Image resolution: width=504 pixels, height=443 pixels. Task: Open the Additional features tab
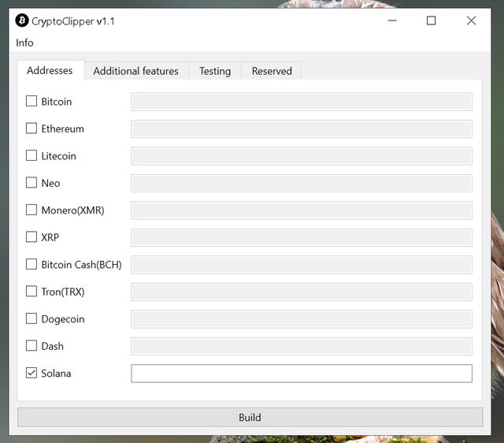click(135, 71)
